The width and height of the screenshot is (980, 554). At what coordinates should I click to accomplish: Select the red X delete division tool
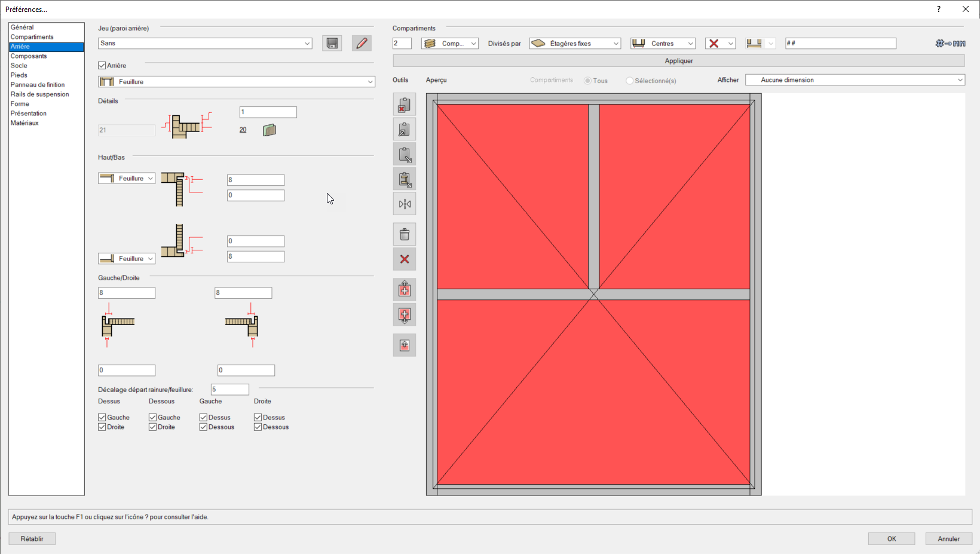click(405, 259)
